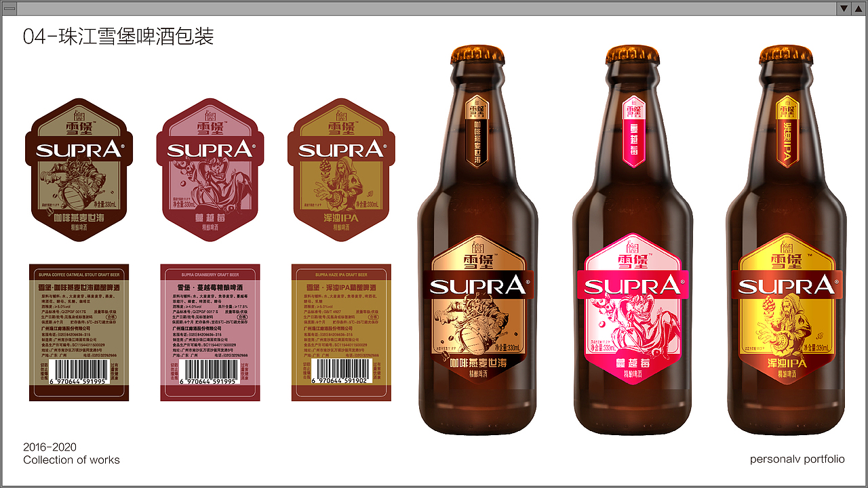The height and width of the screenshot is (488, 868).
Task: Click the heading 04-珠江雪堡啤酒包装
Action: [119, 36]
